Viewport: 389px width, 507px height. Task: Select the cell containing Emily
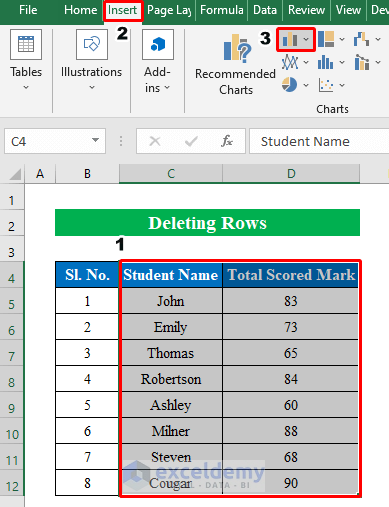171,327
